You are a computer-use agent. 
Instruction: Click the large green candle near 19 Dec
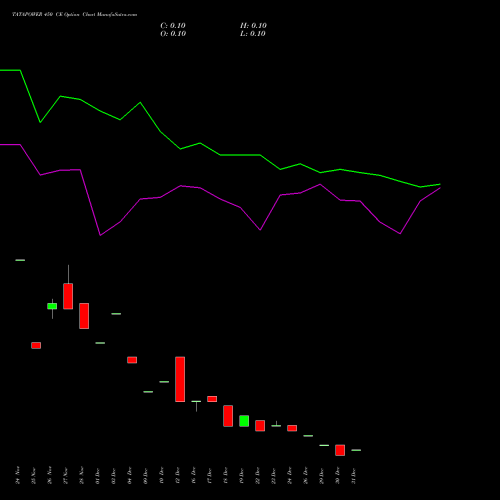tap(244, 421)
